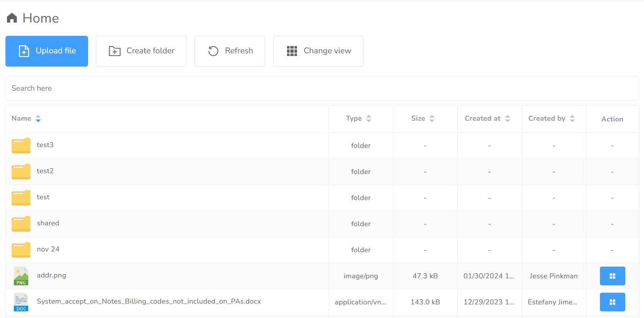Sort files by Created by column
The width and height of the screenshot is (644, 318).
pos(572,119)
